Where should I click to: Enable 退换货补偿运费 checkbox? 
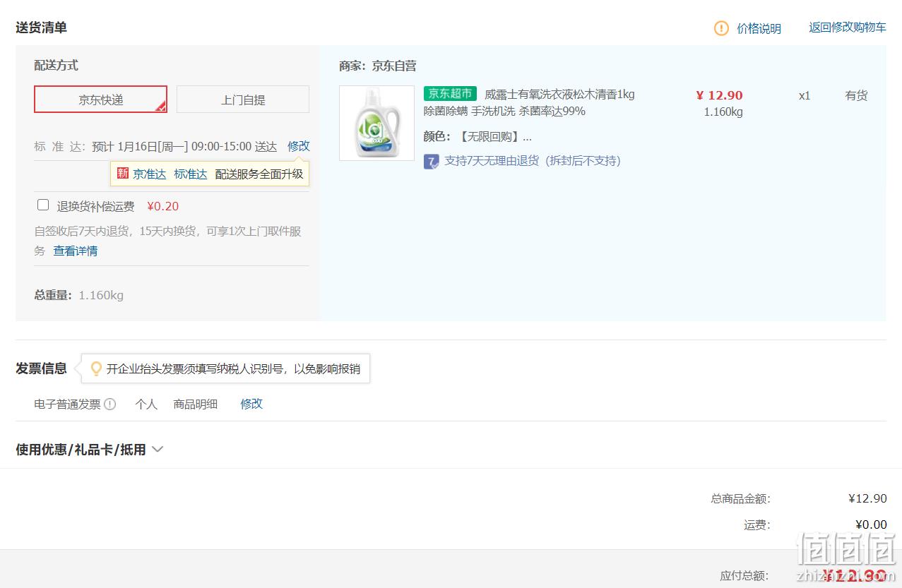[x=43, y=205]
